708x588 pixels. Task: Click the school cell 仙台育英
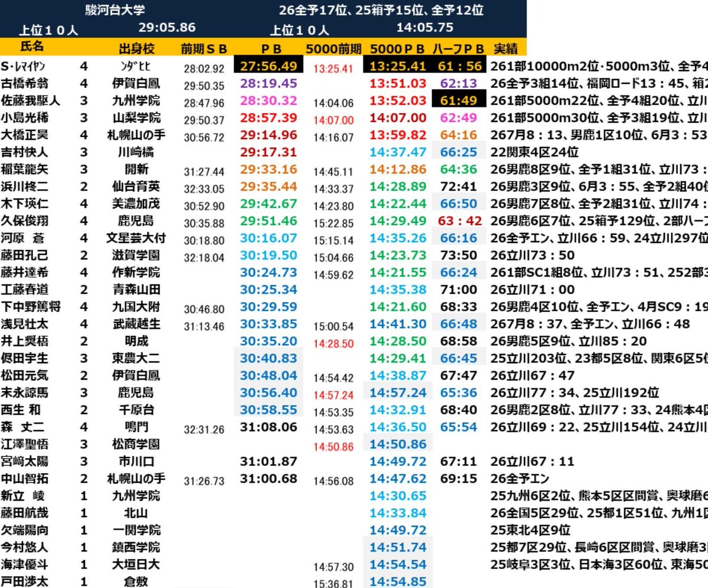tap(137, 186)
